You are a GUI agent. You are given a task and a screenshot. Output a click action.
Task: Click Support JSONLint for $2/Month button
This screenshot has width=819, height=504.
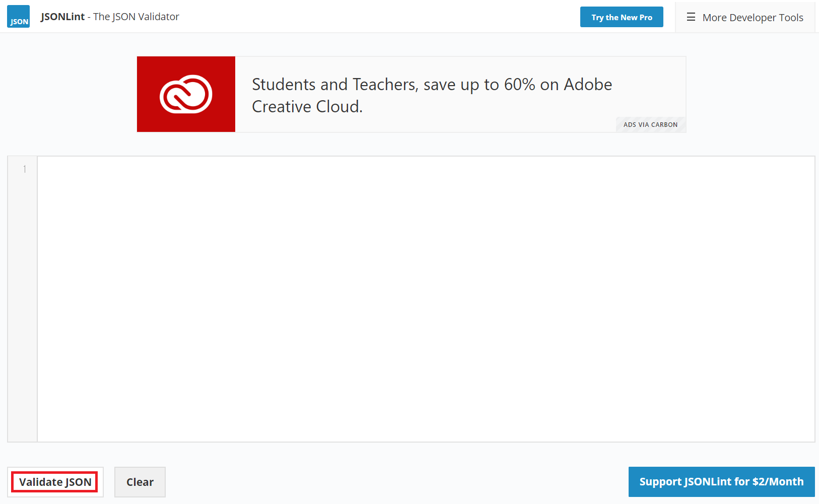click(721, 482)
